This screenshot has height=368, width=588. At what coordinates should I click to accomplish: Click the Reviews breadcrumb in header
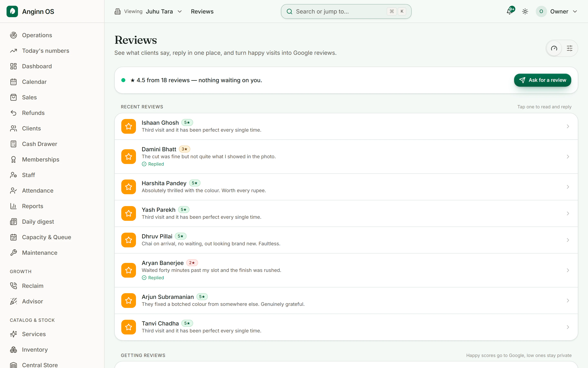(x=202, y=11)
